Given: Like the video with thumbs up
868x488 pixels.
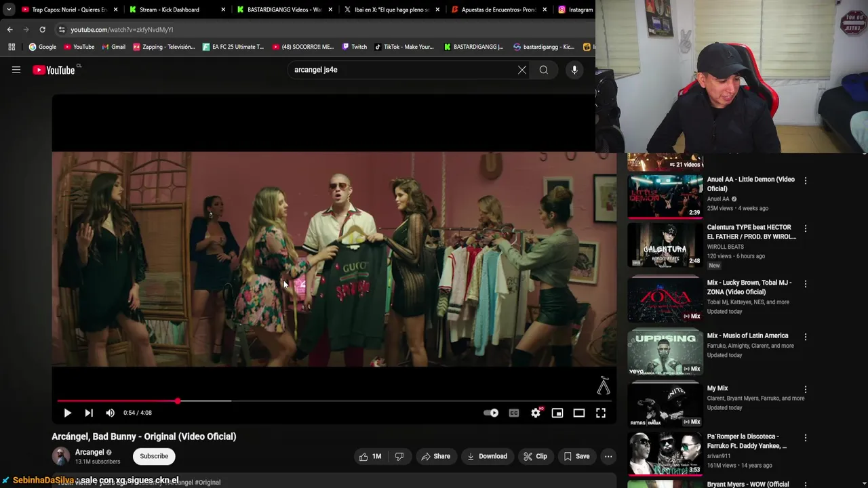Looking at the screenshot, I should 370,456.
